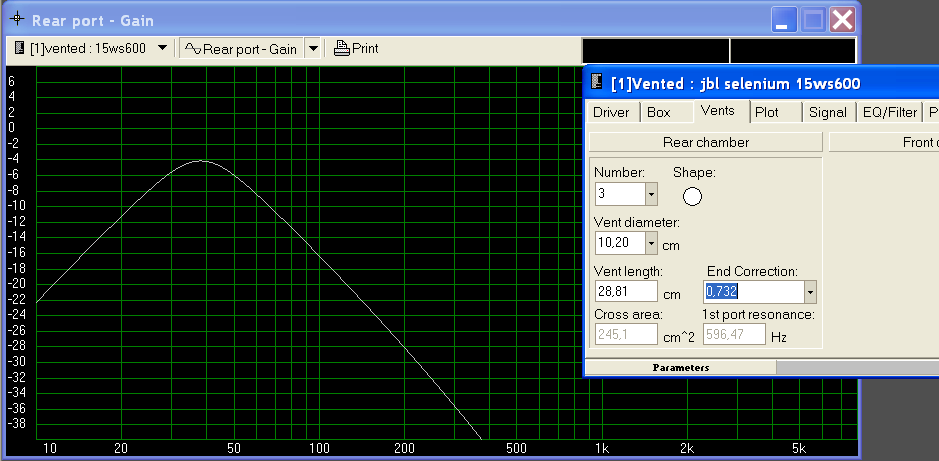Switch to the Driver tab
Image resolution: width=939 pixels, height=461 pixels.
(x=611, y=113)
